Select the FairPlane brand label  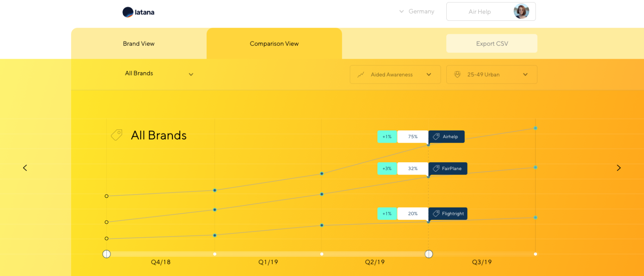coord(448,168)
